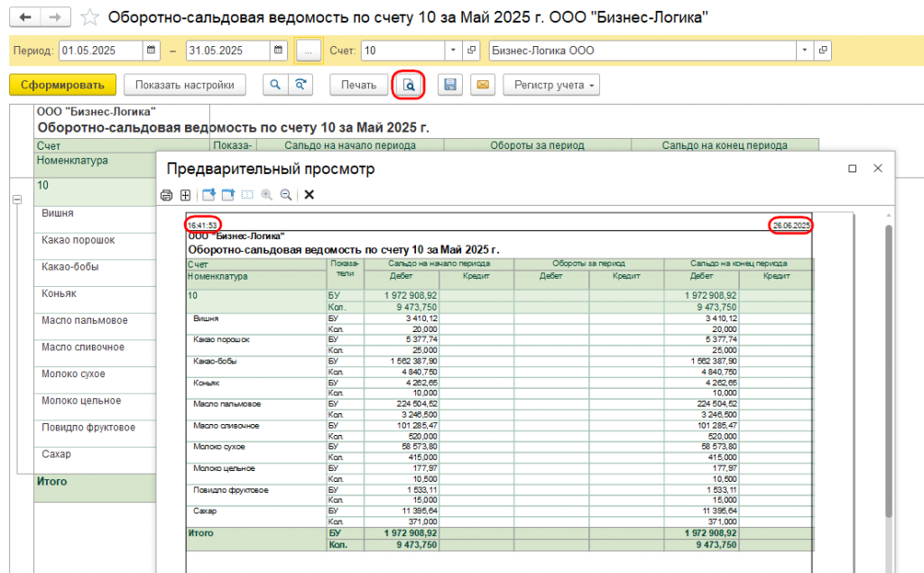
Task: Click the print preview icon next to Печать
Action: pyautogui.click(x=409, y=85)
